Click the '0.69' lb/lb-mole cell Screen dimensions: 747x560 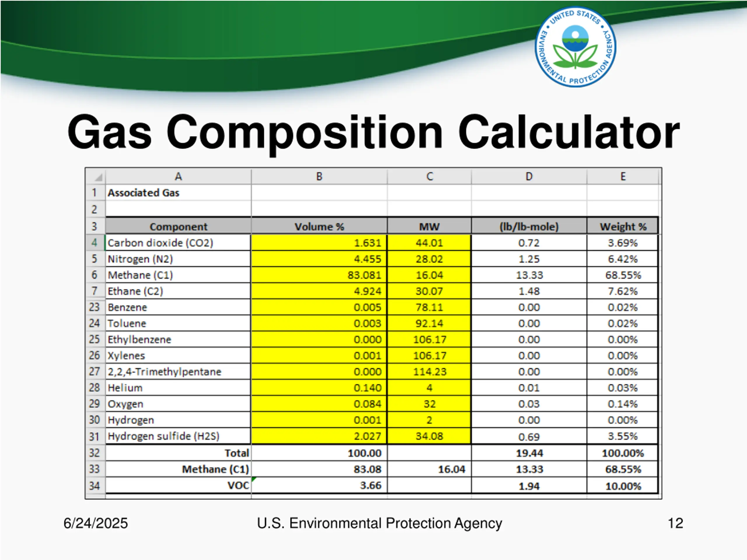529,436
